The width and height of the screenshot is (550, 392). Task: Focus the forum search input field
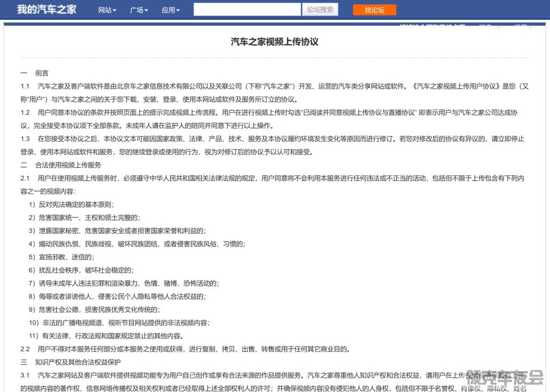coord(247,10)
